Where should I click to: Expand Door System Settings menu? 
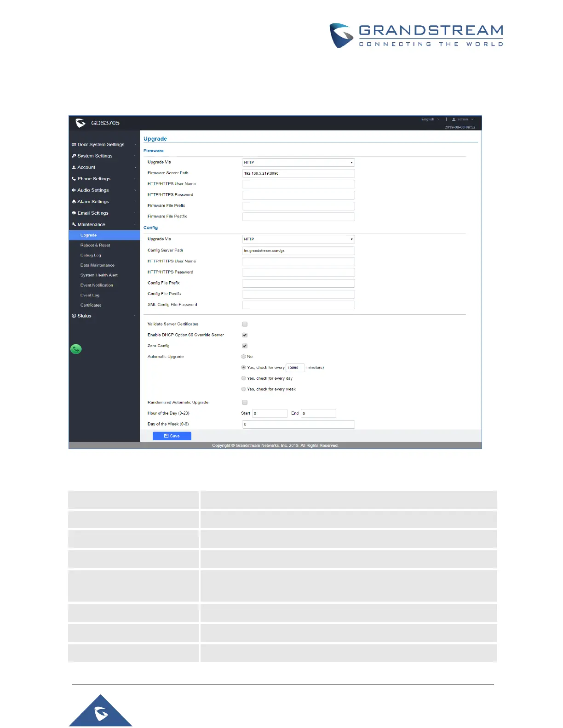[x=104, y=144]
